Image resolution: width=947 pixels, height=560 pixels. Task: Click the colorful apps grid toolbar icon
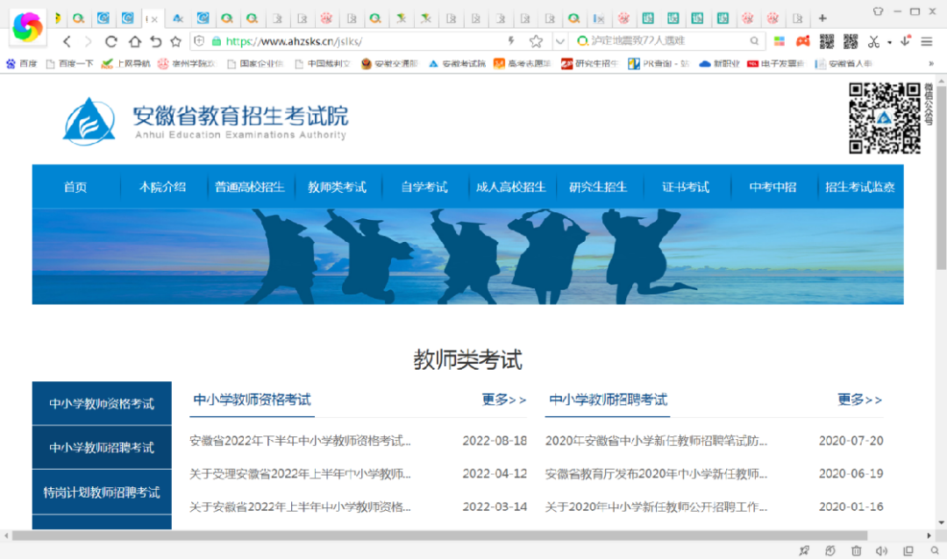point(779,41)
